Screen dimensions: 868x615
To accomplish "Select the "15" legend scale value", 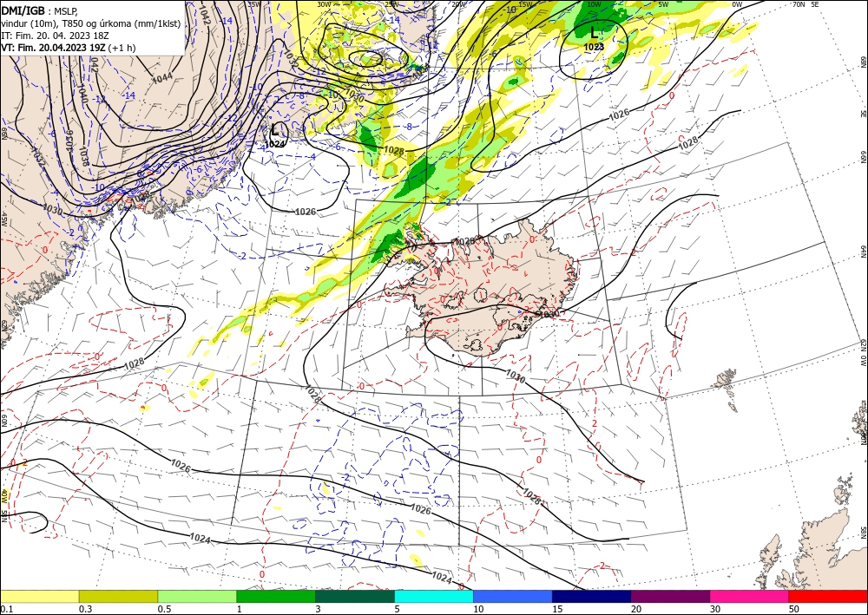I will point(557,609).
